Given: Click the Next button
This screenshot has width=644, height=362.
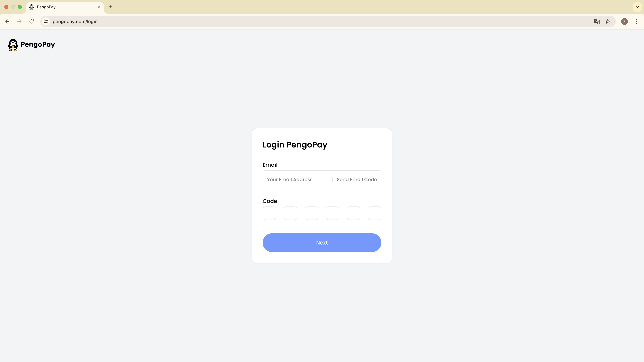Looking at the screenshot, I should click(322, 243).
